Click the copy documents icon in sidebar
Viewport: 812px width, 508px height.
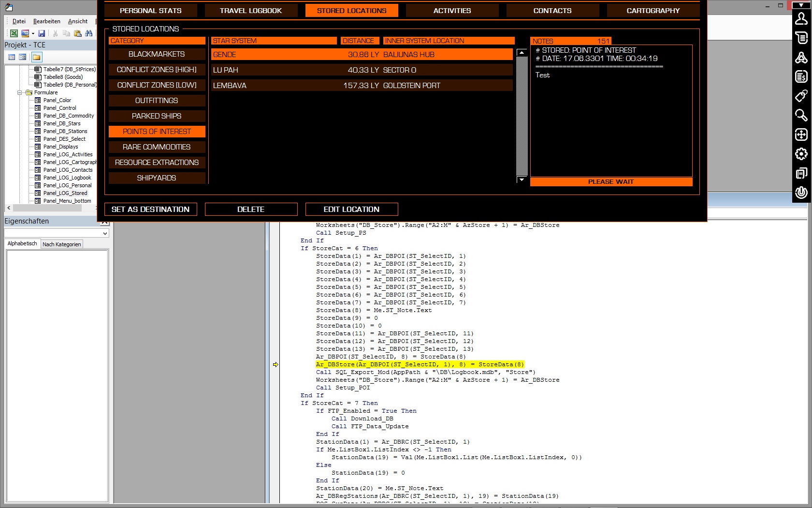click(801, 173)
